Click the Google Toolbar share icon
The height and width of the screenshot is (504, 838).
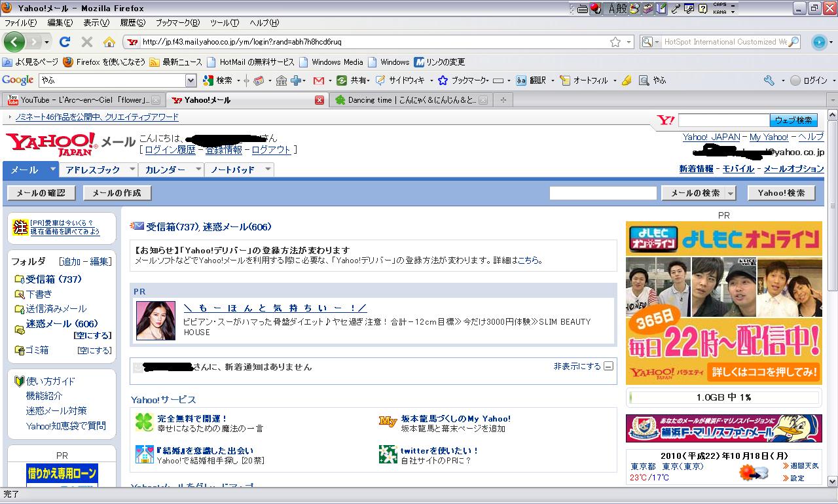click(x=342, y=81)
